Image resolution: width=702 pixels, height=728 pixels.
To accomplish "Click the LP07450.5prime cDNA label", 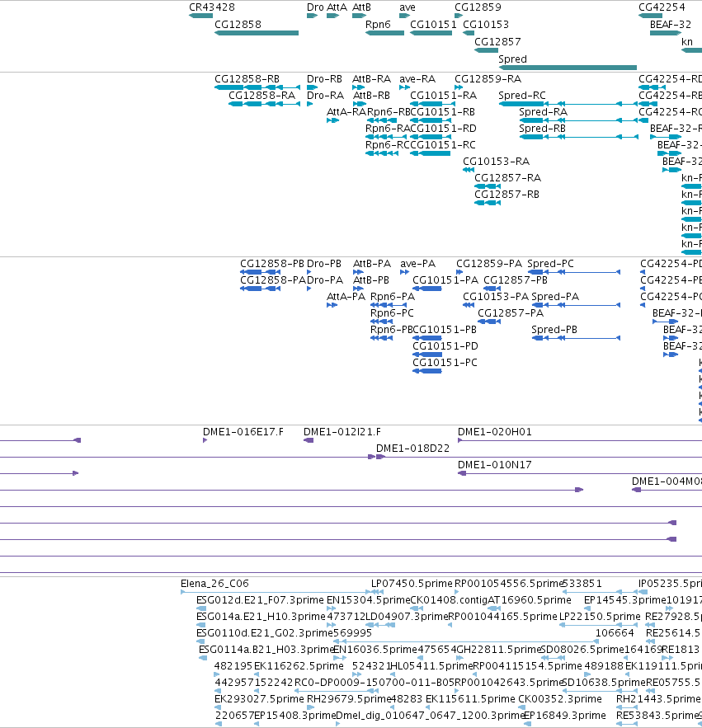I will pos(412,584).
